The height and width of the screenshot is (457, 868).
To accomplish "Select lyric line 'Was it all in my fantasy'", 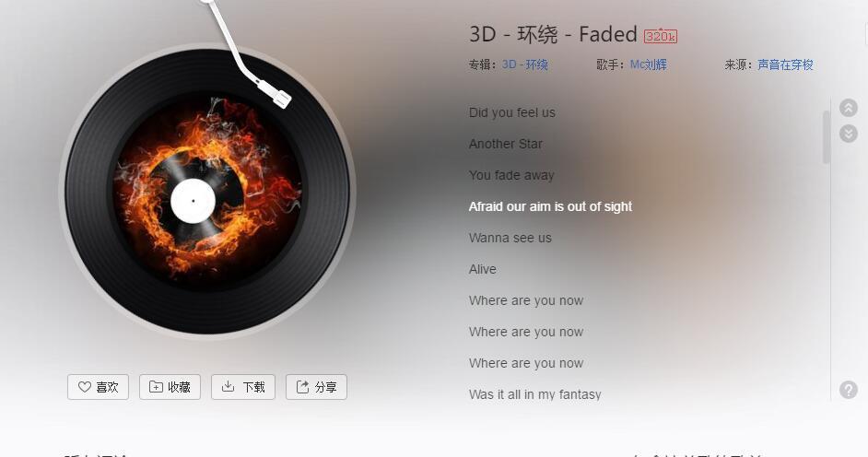I will pyautogui.click(x=534, y=394).
